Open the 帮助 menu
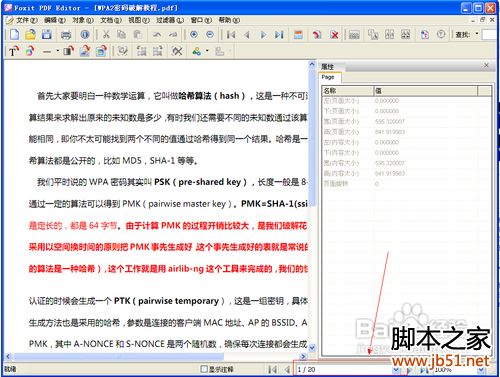Viewport: 500px width, 377px height. pos(229,20)
